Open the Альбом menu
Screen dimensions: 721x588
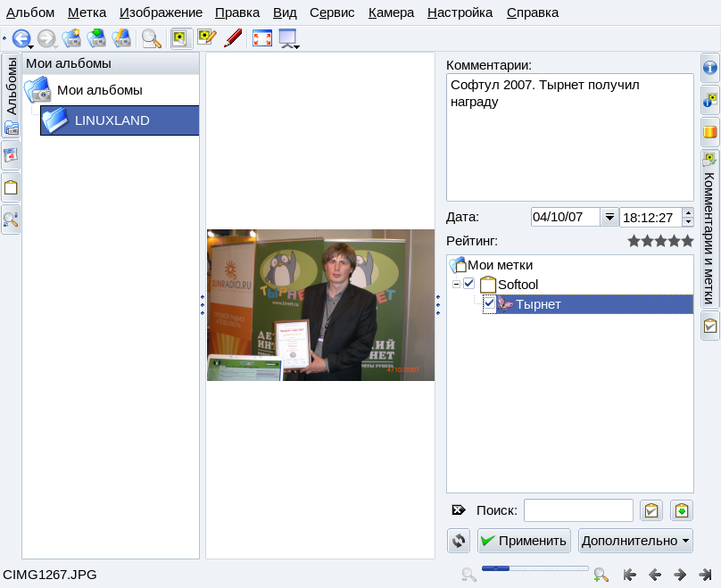pos(30,12)
